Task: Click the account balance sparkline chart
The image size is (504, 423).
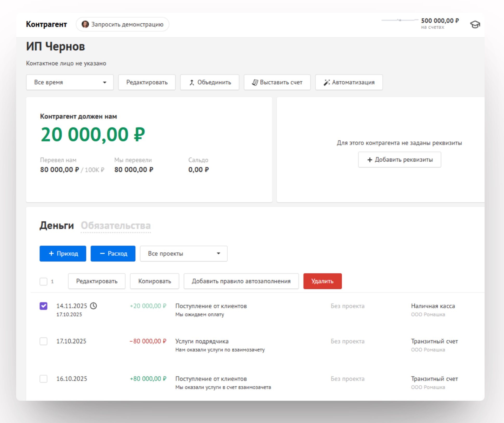Action: pos(400,20)
